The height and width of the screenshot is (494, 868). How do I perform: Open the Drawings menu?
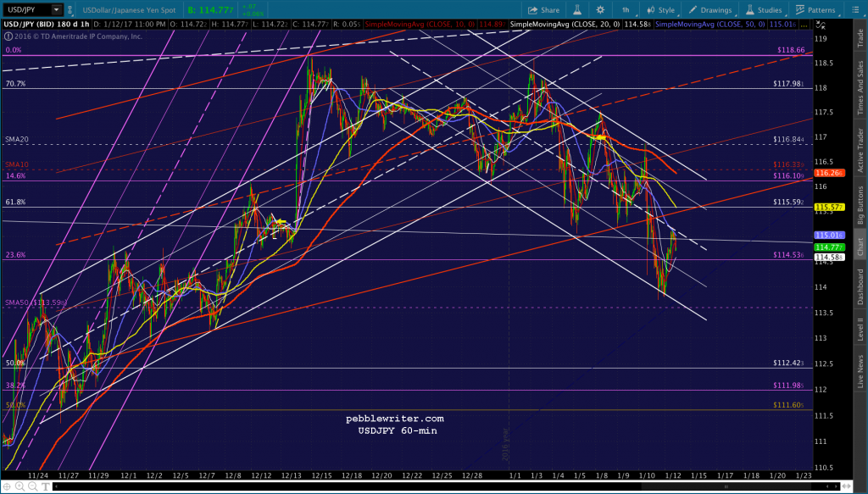(710, 10)
